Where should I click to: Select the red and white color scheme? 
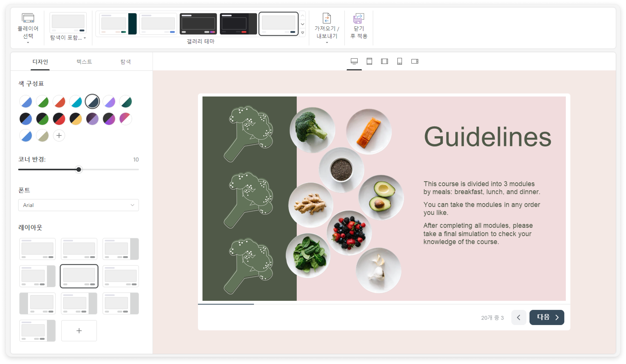pyautogui.click(x=59, y=102)
